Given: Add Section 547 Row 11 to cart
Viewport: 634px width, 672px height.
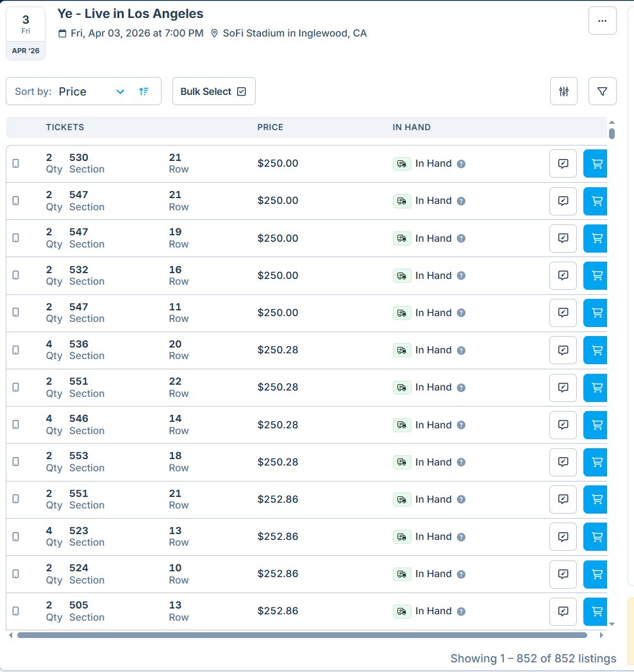Looking at the screenshot, I should pos(595,313).
